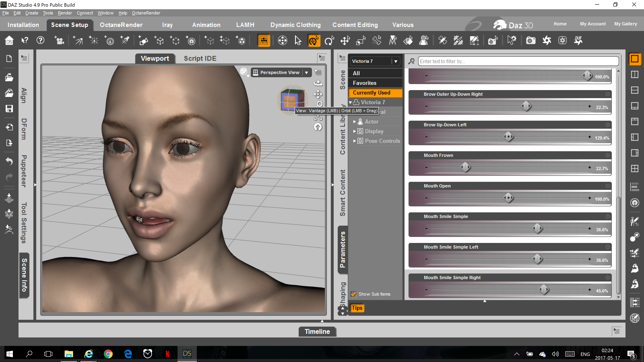Open the Victoria 7 node dropdown

click(x=395, y=61)
